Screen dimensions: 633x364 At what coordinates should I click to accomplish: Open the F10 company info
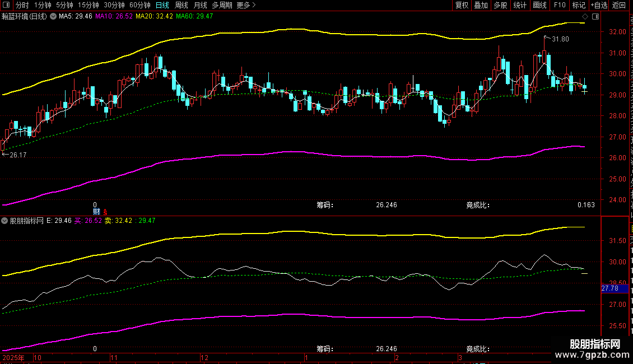click(x=560, y=5)
